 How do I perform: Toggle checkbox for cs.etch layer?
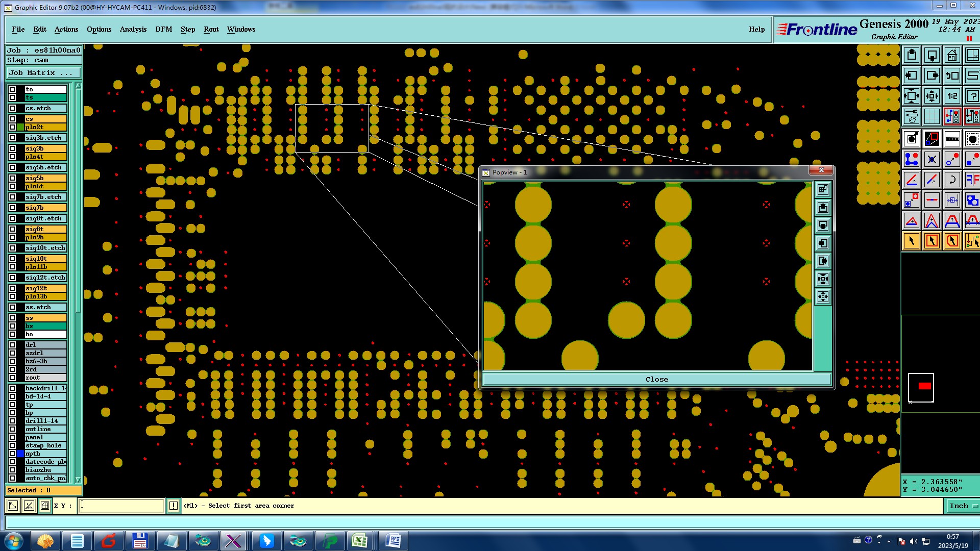point(12,108)
